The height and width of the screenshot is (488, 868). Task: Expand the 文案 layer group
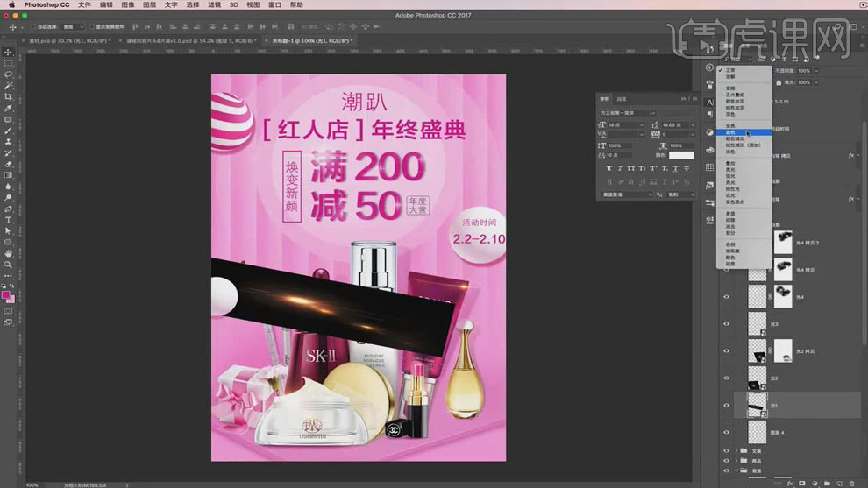click(736, 451)
